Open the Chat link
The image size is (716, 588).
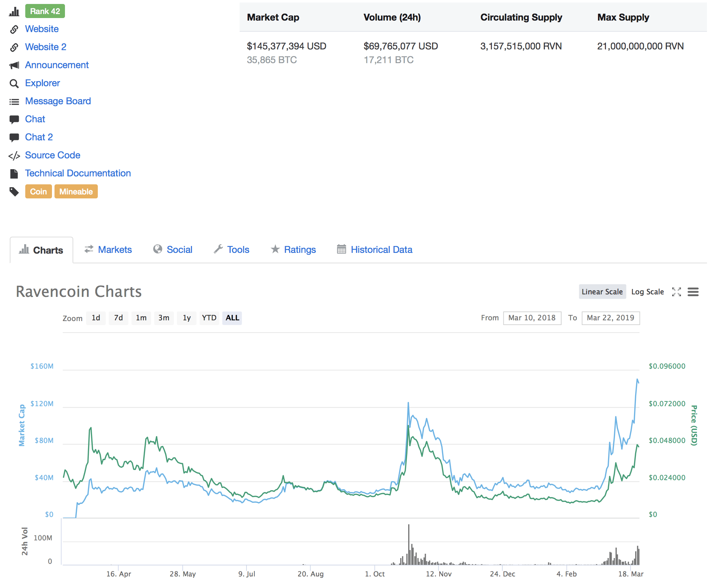click(x=35, y=119)
